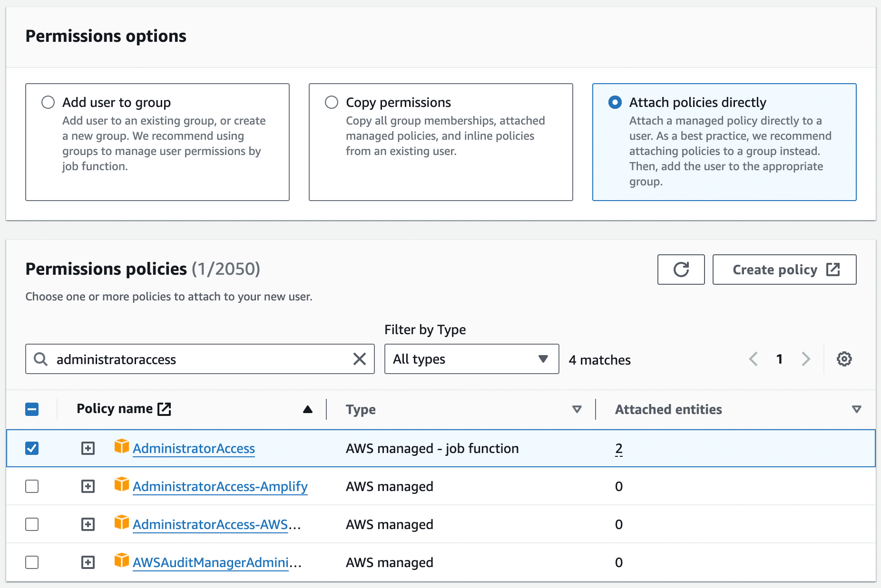The width and height of the screenshot is (881, 588).
Task: Click the Permissions options heading
Action: [106, 36]
